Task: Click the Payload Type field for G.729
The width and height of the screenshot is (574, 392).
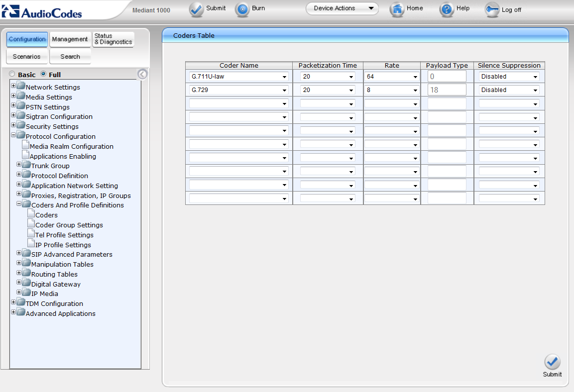Action: 447,90
